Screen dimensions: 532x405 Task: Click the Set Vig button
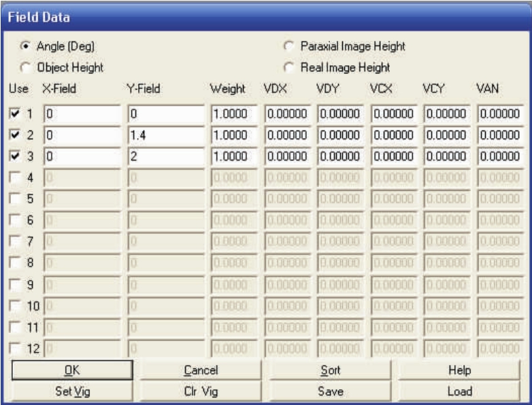[x=72, y=391]
